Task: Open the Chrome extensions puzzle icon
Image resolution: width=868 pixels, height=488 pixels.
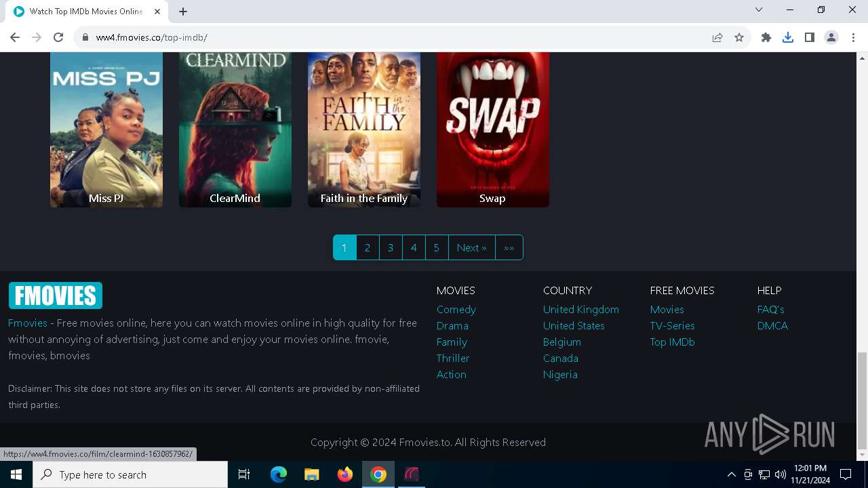Action: tap(766, 37)
